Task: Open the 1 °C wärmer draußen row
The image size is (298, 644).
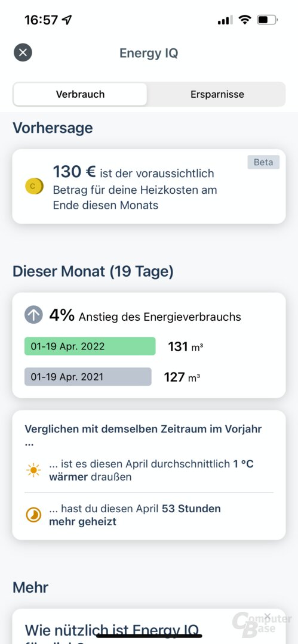Action: pos(149,470)
